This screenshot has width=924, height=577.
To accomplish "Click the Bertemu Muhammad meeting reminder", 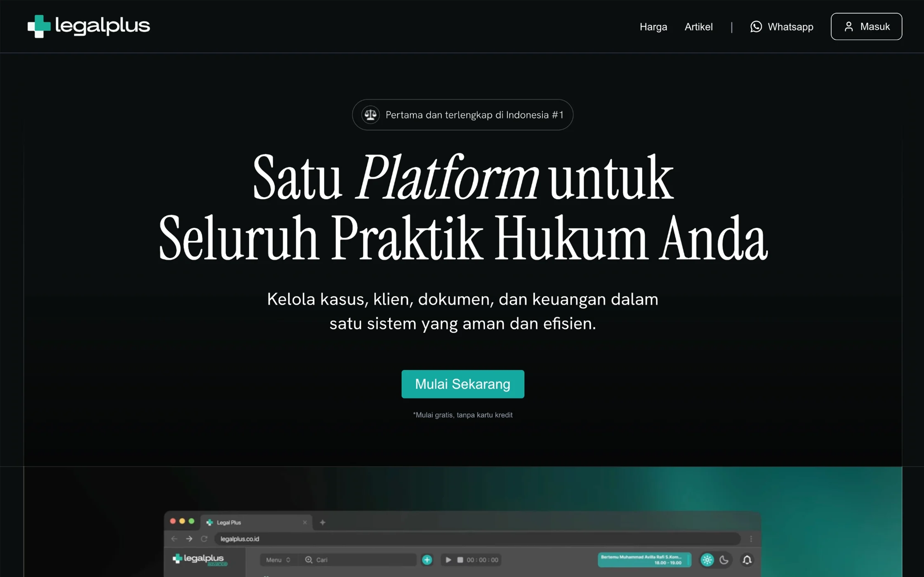I will click(644, 560).
